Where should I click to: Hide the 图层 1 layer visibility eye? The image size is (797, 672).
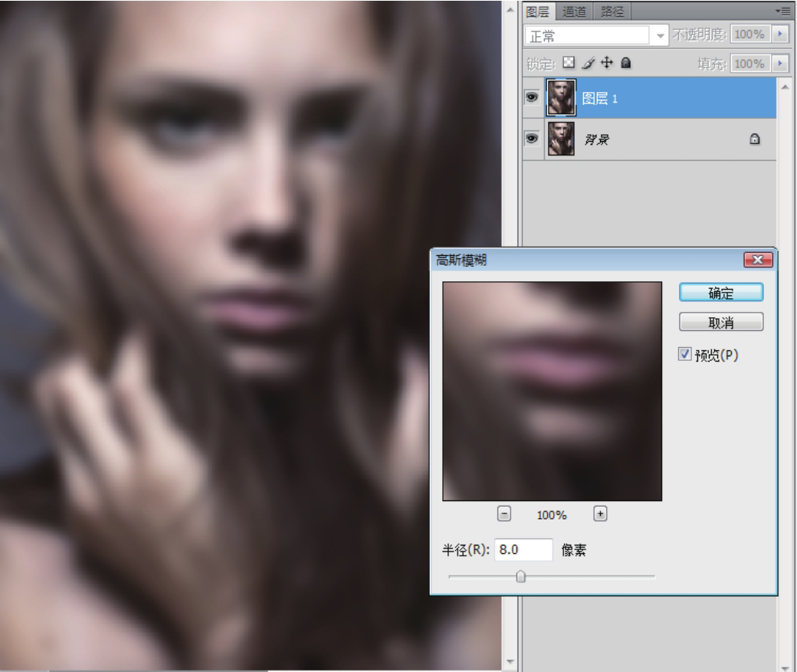point(530,99)
